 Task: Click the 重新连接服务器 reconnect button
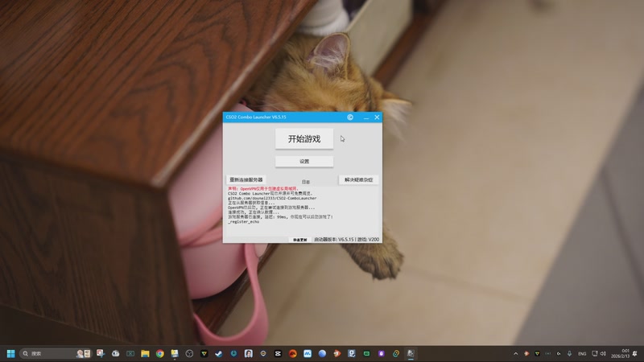pos(246,179)
